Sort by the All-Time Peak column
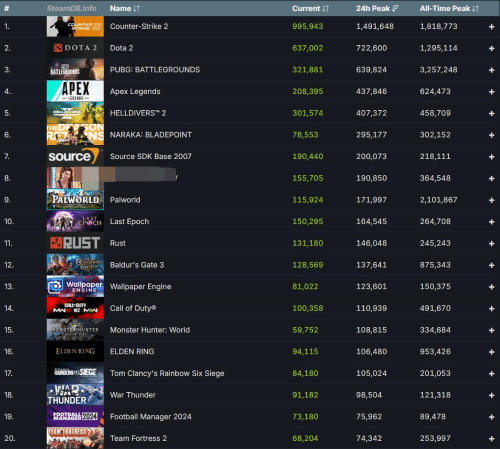Image resolution: width=500 pixels, height=449 pixels. (x=449, y=8)
